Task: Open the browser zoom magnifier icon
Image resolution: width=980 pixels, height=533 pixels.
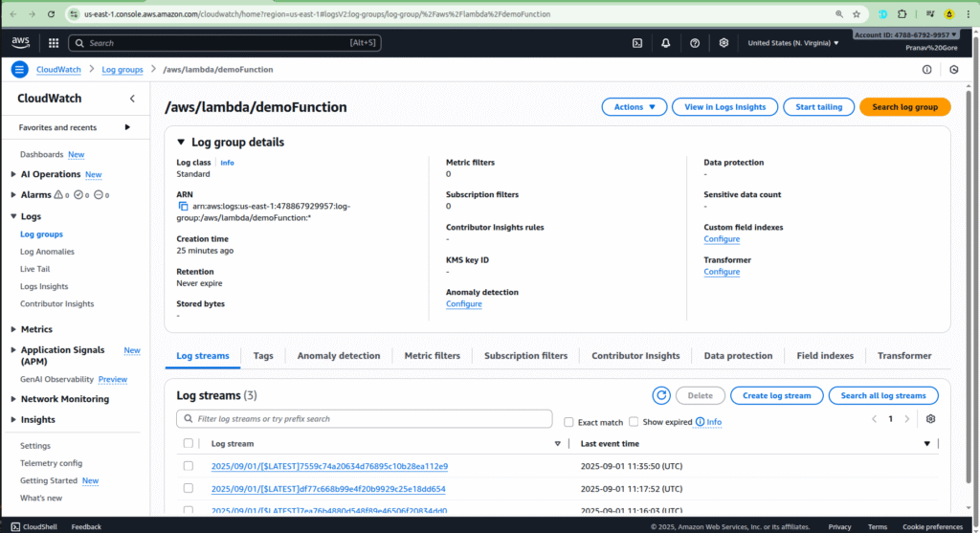Action: (838, 13)
